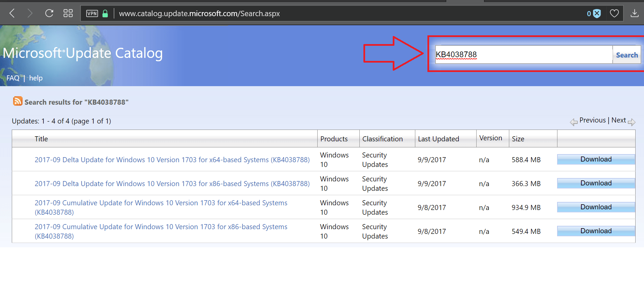644x281 pixels.
Task: Open Delta Update x64-based Systems link
Action: pyautogui.click(x=172, y=160)
